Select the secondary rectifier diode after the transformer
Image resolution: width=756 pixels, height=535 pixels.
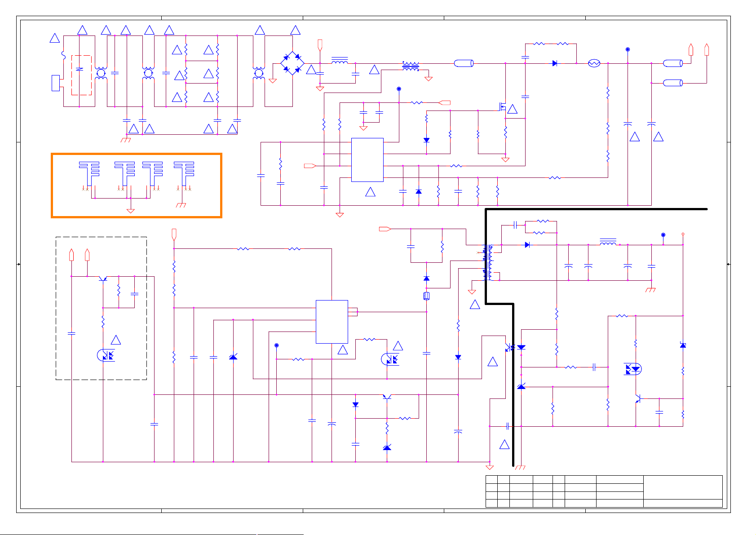pyautogui.click(x=527, y=245)
